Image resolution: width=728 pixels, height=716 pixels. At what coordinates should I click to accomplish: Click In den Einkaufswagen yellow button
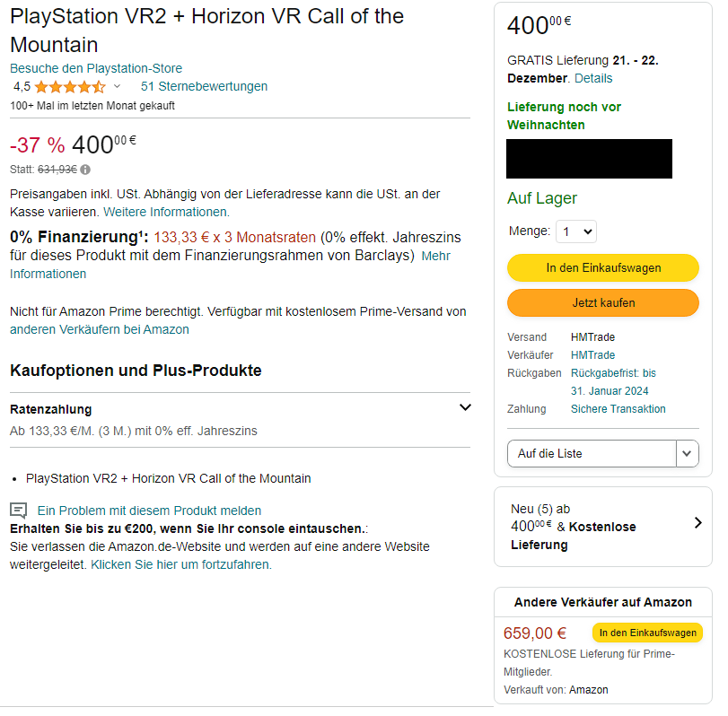[x=603, y=267]
